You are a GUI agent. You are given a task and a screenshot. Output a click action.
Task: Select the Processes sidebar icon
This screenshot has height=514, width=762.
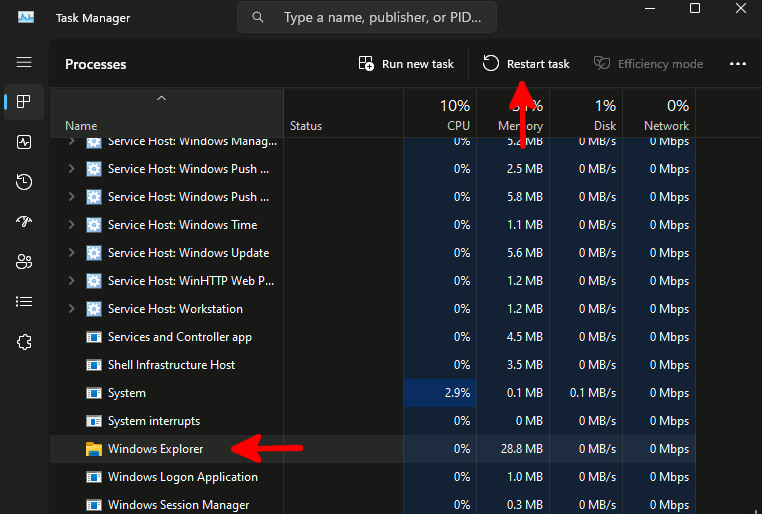(24, 102)
